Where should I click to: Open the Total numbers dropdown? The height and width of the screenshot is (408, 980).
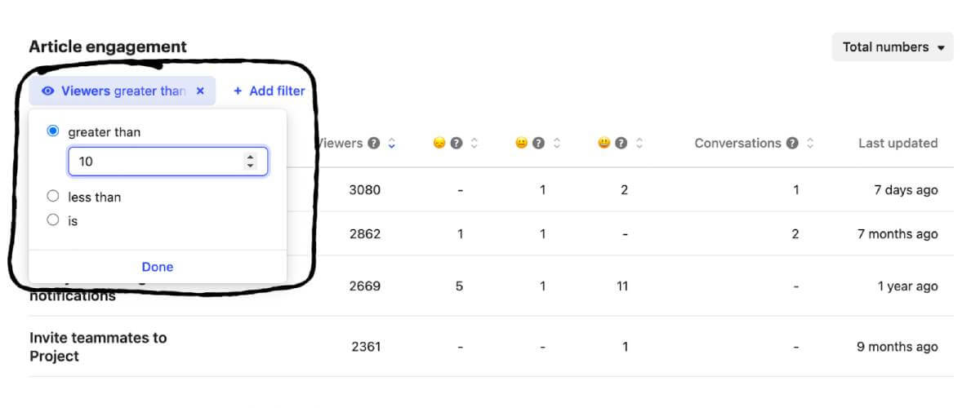click(893, 47)
